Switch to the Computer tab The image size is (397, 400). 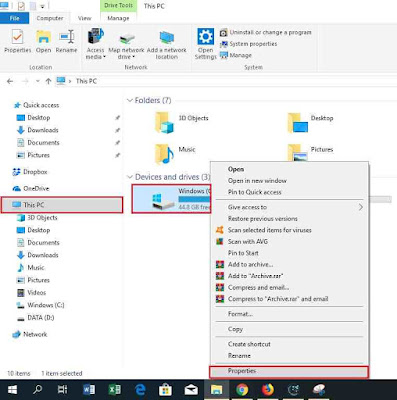point(50,18)
